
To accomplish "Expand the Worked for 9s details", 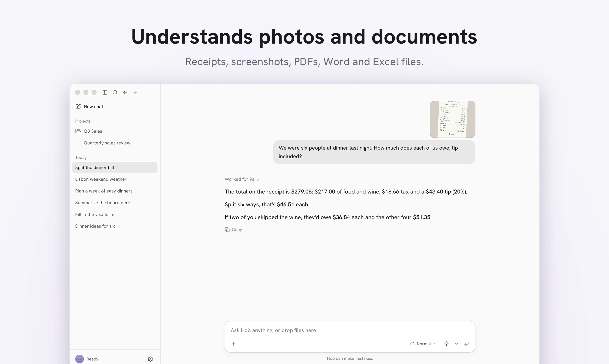I will (x=242, y=179).
